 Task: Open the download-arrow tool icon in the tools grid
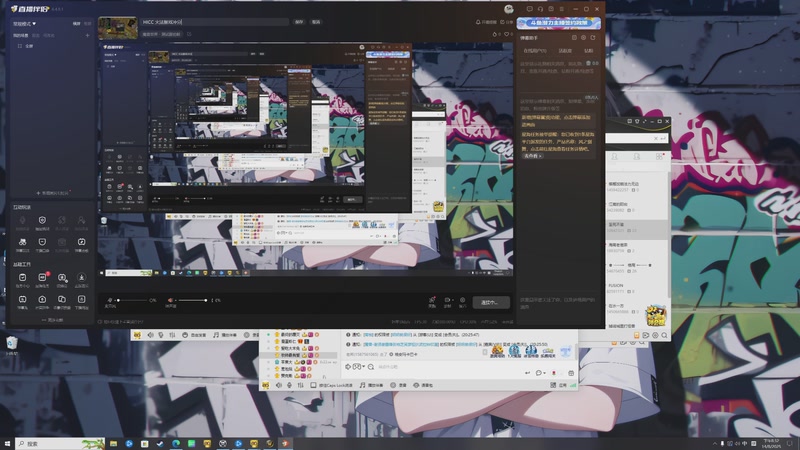click(x=81, y=278)
